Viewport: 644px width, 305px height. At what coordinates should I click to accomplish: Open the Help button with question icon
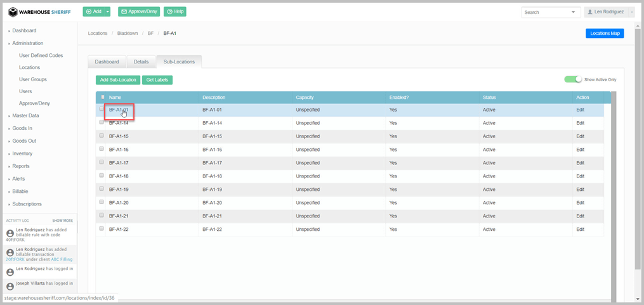[x=174, y=12]
